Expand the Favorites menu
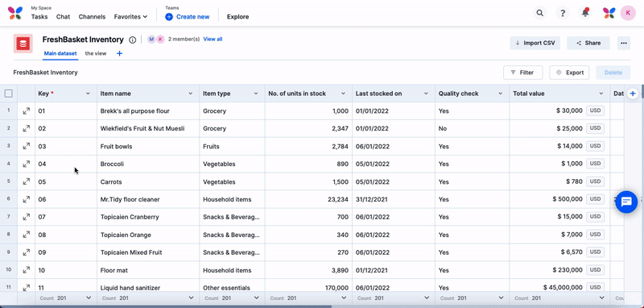 (130, 17)
